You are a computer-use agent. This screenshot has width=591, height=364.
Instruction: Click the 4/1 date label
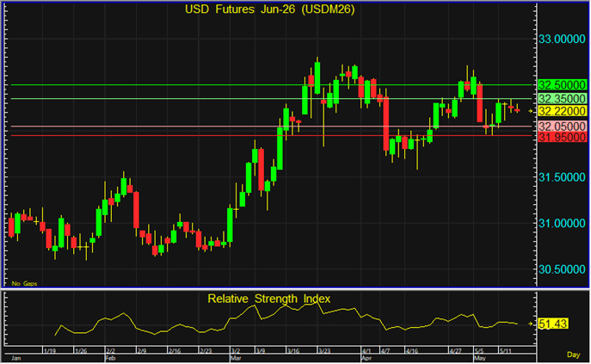coord(366,351)
